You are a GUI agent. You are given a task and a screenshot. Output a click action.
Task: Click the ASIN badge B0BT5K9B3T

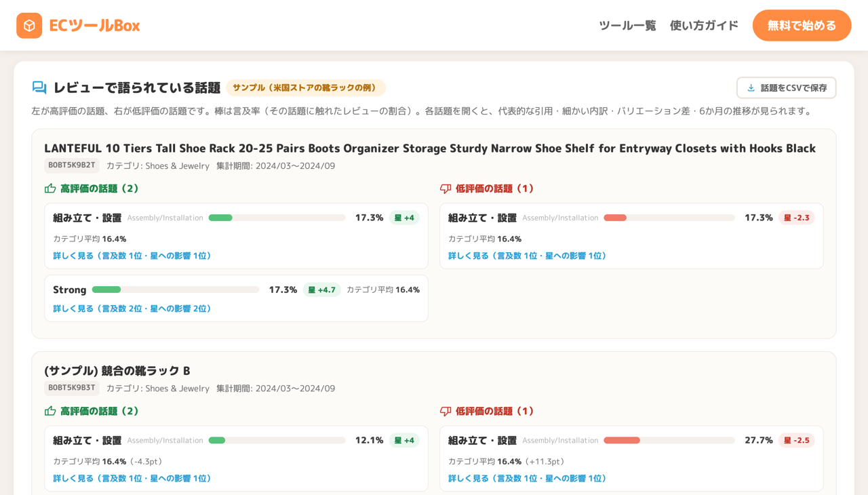tap(72, 388)
